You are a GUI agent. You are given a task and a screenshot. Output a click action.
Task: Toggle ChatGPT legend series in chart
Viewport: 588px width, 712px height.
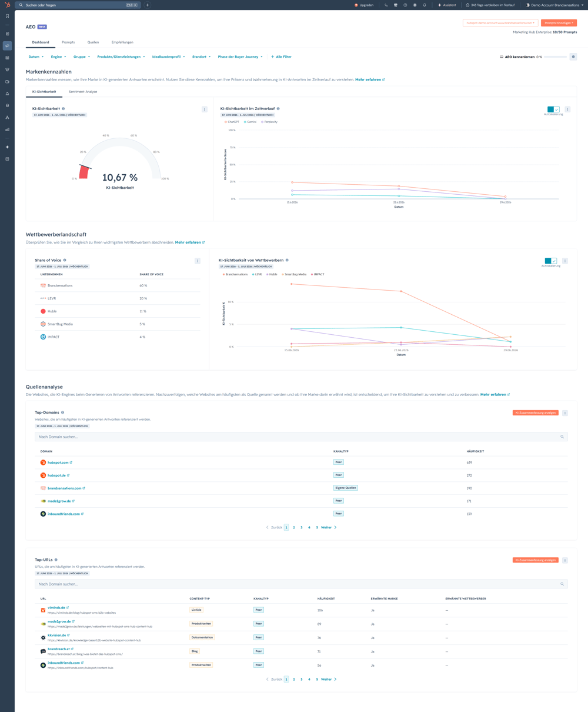(232, 122)
